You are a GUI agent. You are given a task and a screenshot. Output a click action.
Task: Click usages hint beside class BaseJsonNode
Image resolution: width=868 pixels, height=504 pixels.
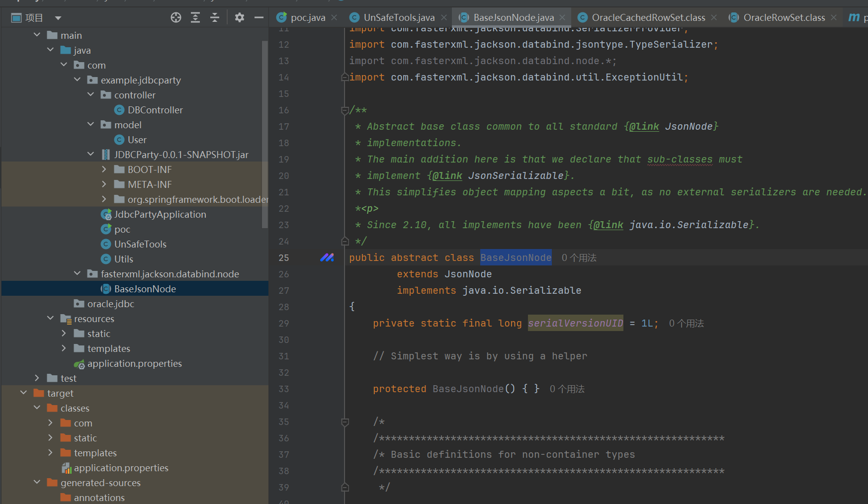coord(579,257)
